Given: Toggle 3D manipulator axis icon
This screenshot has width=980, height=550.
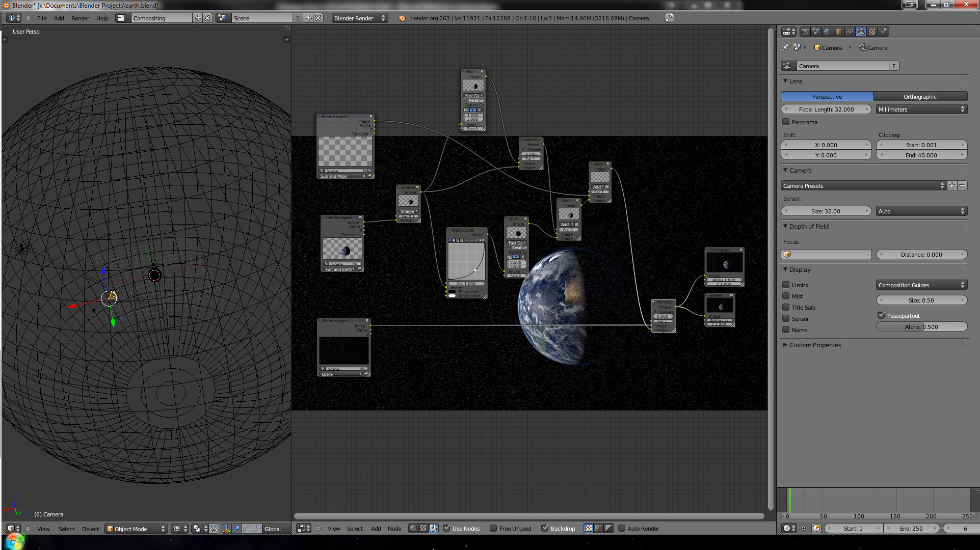Looking at the screenshot, I should click(x=226, y=529).
